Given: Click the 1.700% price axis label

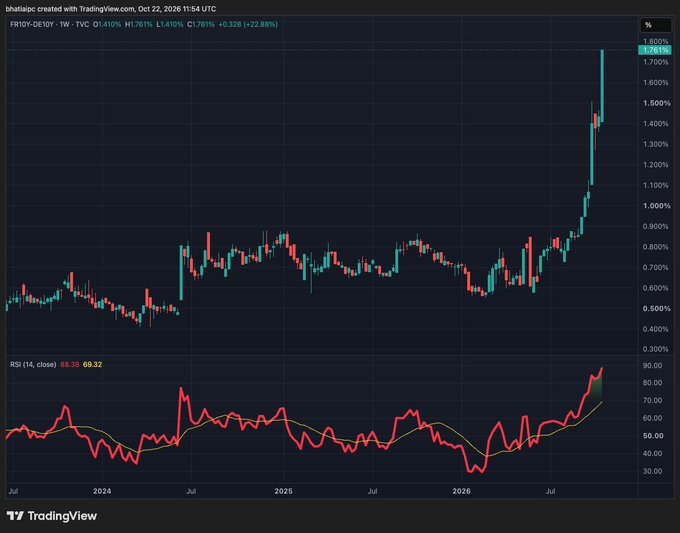Looking at the screenshot, I should coord(656,62).
